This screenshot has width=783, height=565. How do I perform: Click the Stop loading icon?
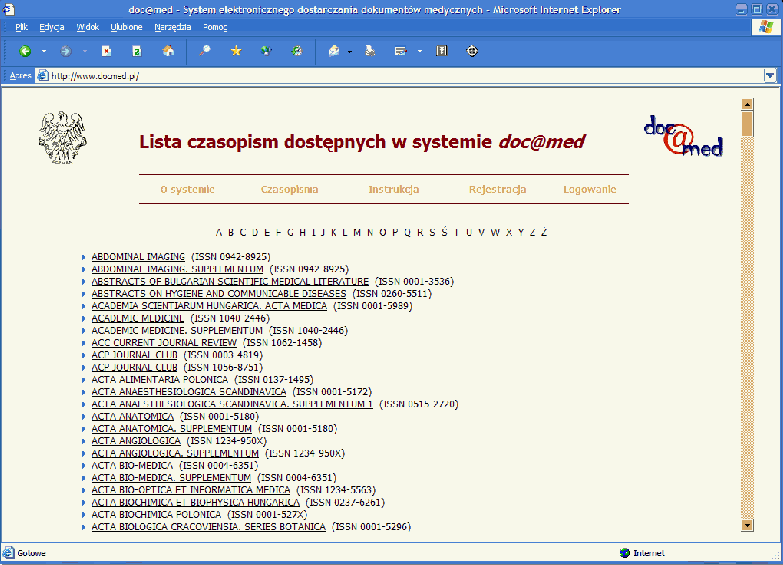coord(106,51)
